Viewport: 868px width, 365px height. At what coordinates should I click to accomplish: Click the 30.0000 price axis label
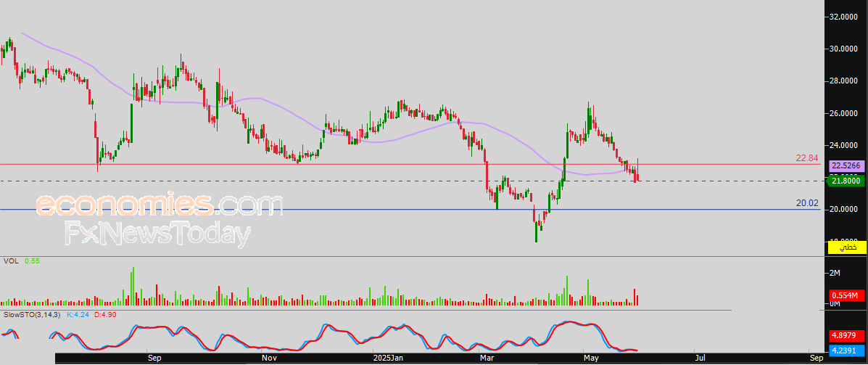click(x=845, y=49)
